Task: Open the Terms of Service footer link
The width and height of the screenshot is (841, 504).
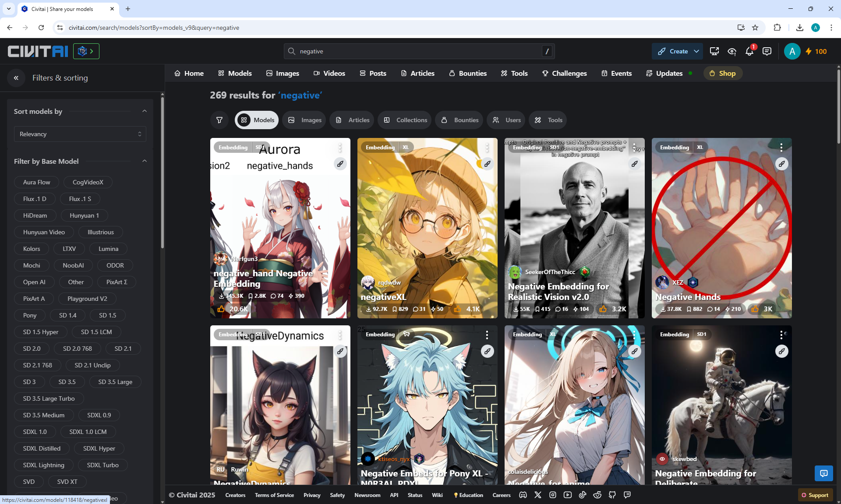Action: point(274,495)
